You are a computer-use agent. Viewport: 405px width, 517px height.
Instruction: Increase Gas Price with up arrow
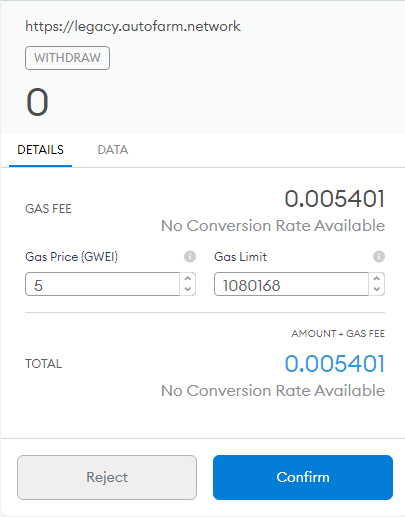point(188,279)
